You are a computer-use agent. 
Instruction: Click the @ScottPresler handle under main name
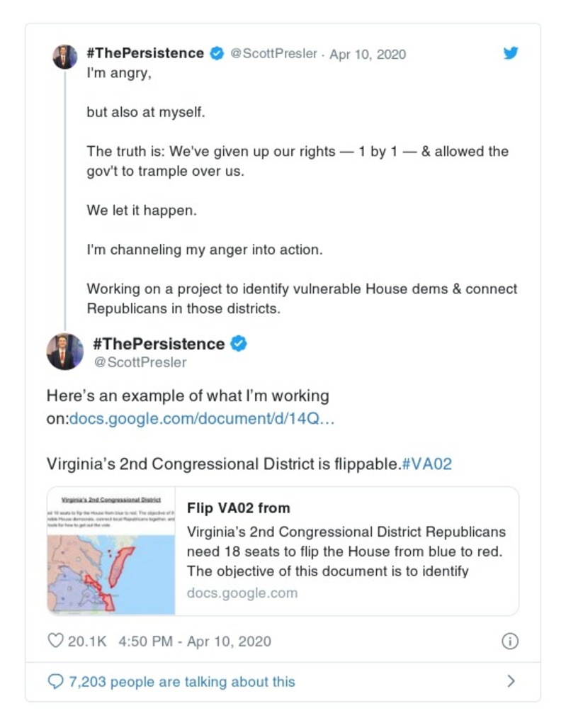(140, 362)
